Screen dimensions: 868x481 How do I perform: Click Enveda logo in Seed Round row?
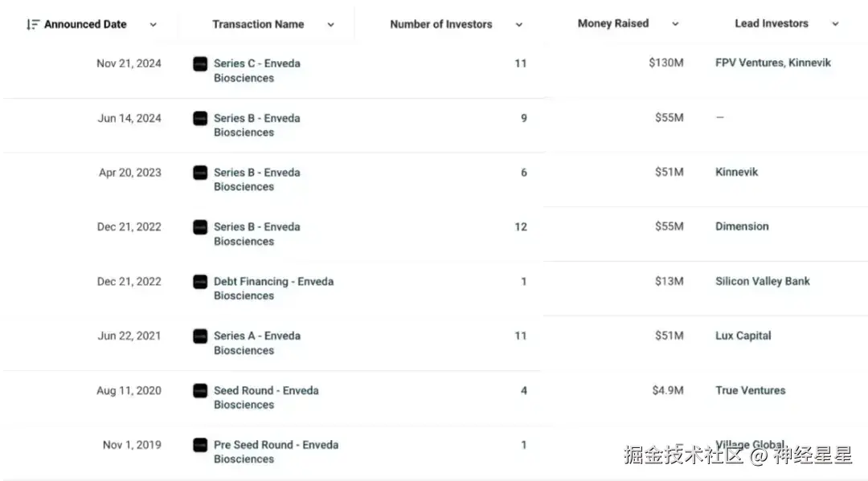tap(200, 391)
